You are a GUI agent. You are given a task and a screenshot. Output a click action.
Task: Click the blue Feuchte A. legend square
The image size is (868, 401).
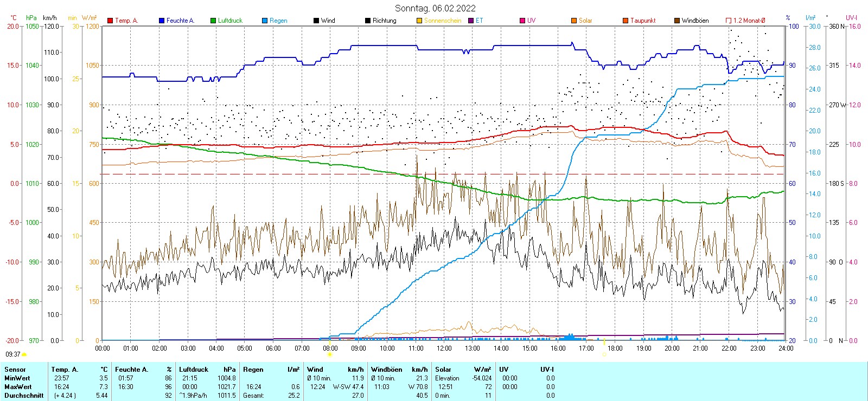tap(162, 21)
